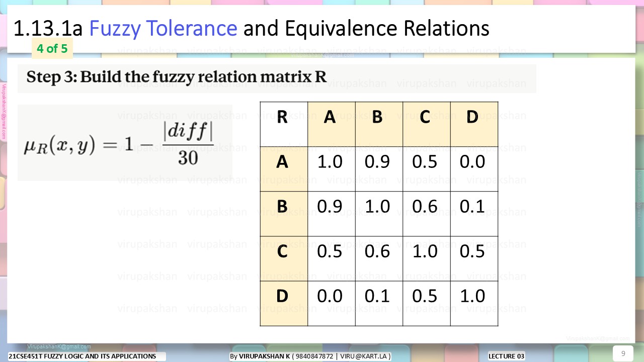This screenshot has width=644, height=362.
Task: Click cell row B column D value 0.1
Action: pyautogui.click(x=474, y=214)
